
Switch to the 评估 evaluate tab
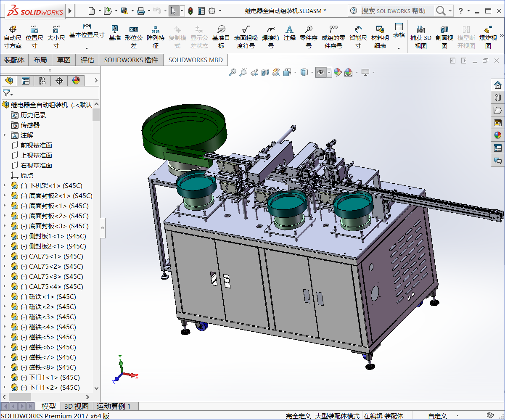(x=87, y=60)
